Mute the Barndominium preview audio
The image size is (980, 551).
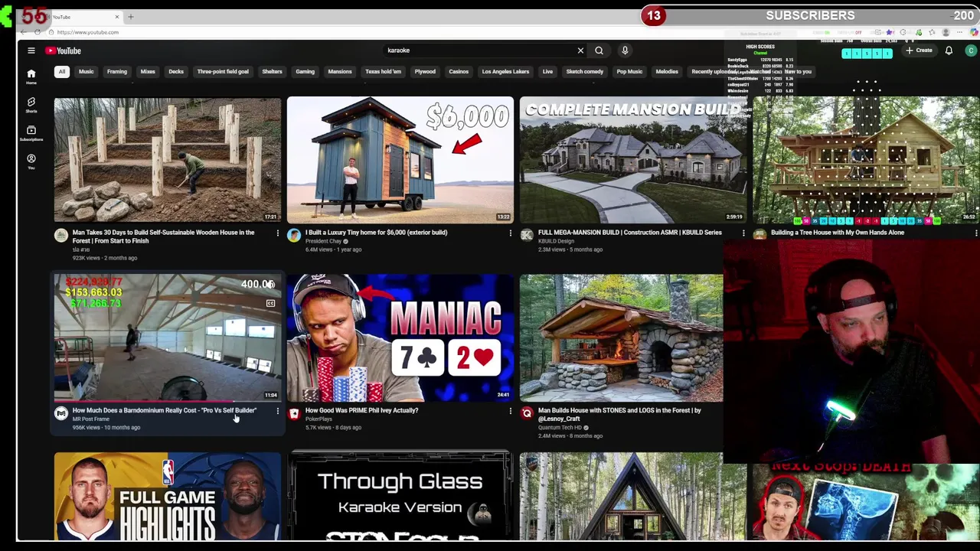point(270,285)
